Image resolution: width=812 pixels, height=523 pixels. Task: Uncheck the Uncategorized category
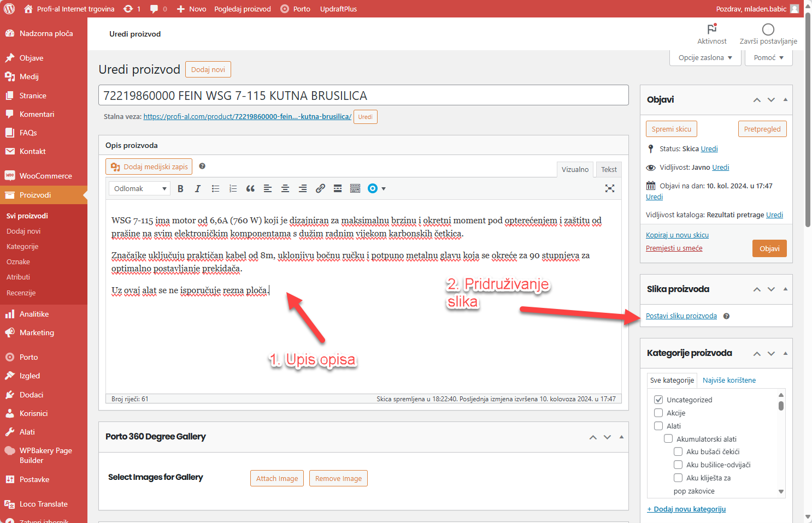pyautogui.click(x=658, y=400)
